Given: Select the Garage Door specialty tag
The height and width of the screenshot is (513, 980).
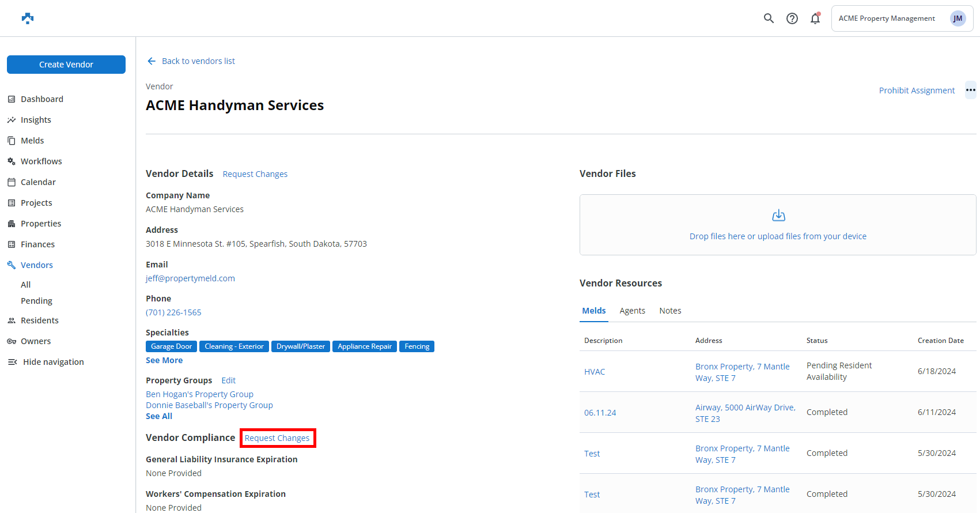Looking at the screenshot, I should pyautogui.click(x=171, y=346).
